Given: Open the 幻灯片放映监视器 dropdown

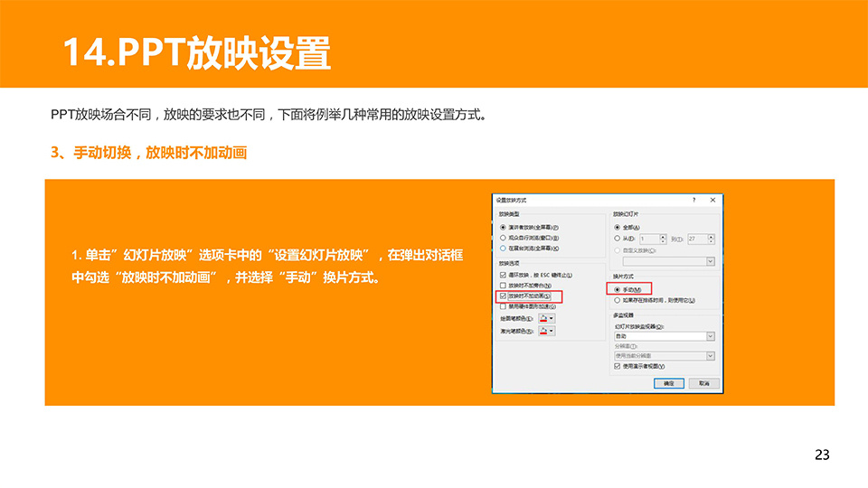Looking at the screenshot, I should 711,336.
